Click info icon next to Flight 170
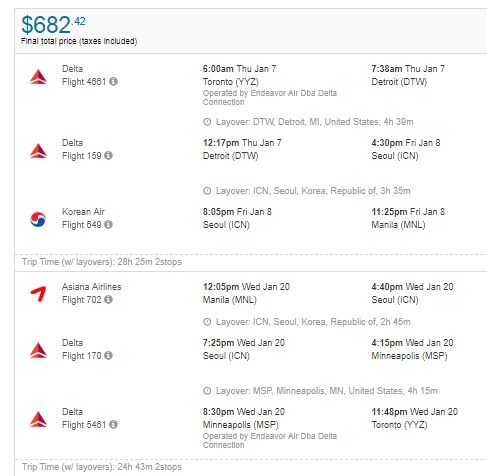The height and width of the screenshot is (476, 487). [108, 355]
